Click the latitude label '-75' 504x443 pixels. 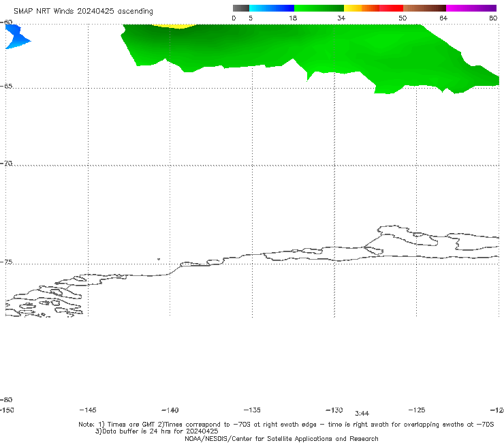tap(6, 262)
